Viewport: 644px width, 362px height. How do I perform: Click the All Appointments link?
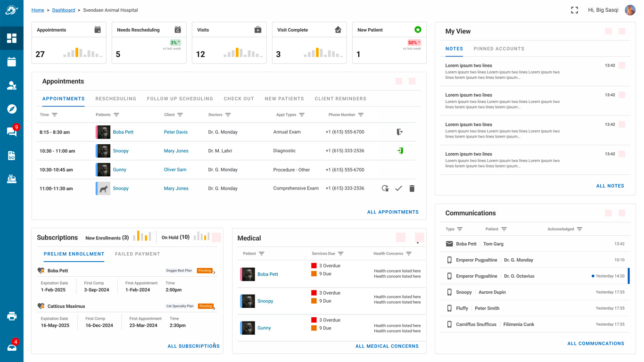click(x=393, y=212)
